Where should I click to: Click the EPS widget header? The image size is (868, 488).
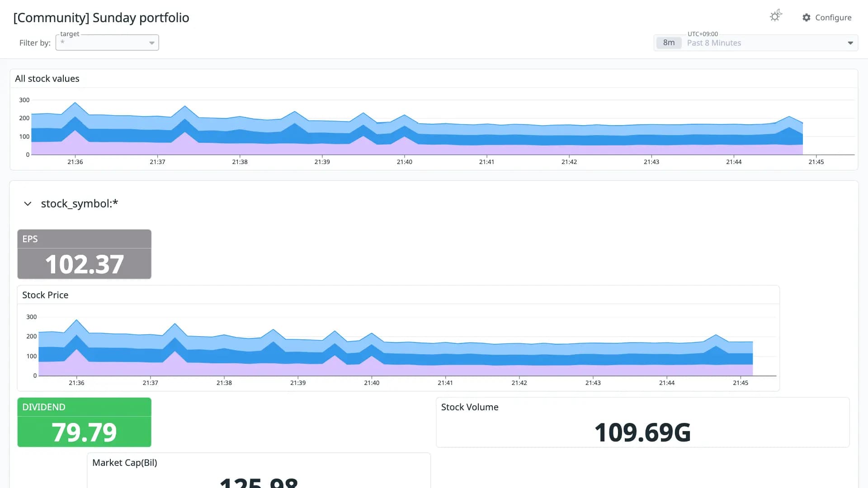[84, 239]
